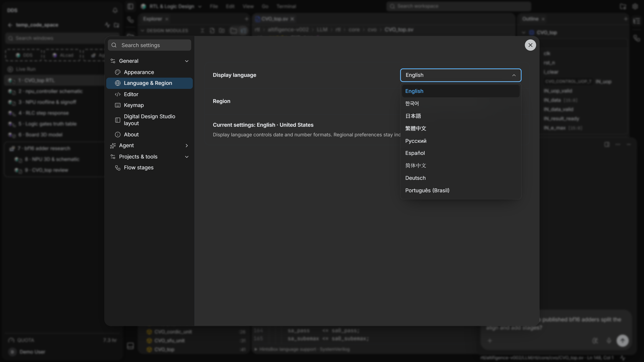Choose Português (Brasil) display language
The width and height of the screenshot is (644, 362).
pyautogui.click(x=460, y=190)
